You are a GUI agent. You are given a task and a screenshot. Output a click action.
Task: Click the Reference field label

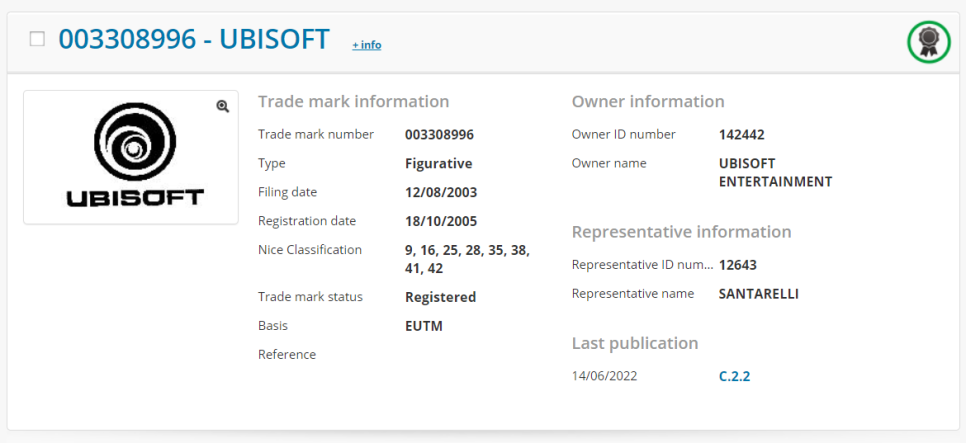pos(287,355)
